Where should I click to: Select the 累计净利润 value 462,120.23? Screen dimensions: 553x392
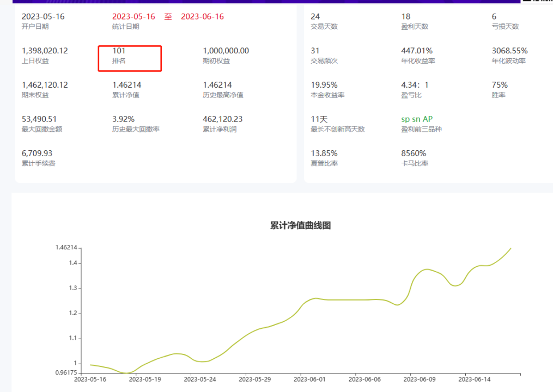point(222,119)
